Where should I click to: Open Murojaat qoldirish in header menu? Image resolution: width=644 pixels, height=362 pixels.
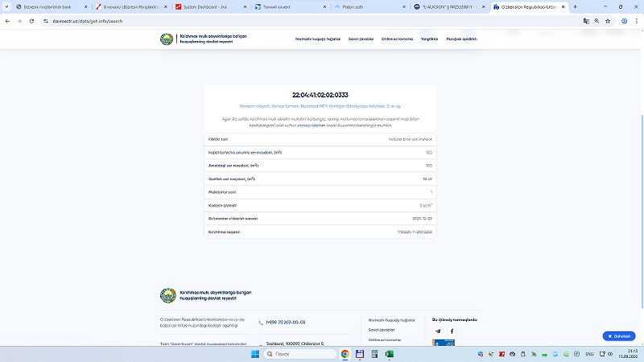[461, 39]
